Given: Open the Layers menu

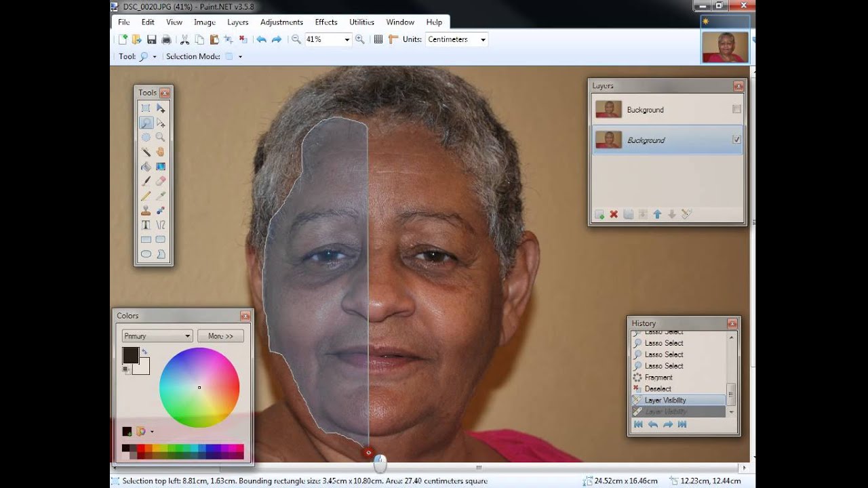Looking at the screenshot, I should 237,22.
